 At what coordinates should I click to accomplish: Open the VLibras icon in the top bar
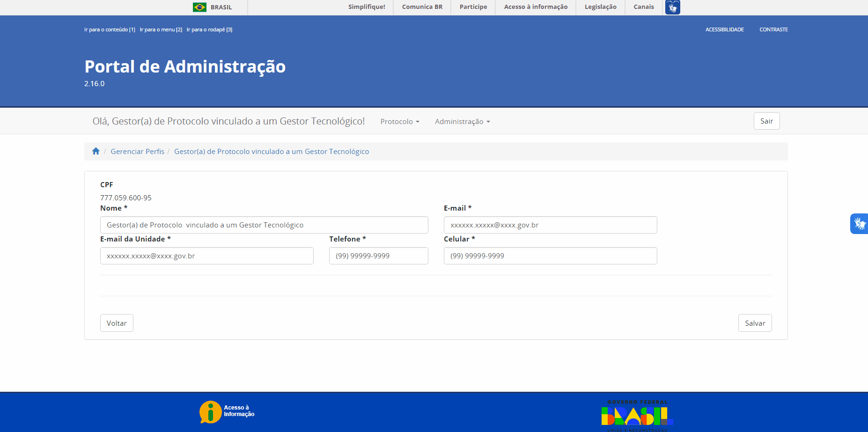tap(672, 7)
